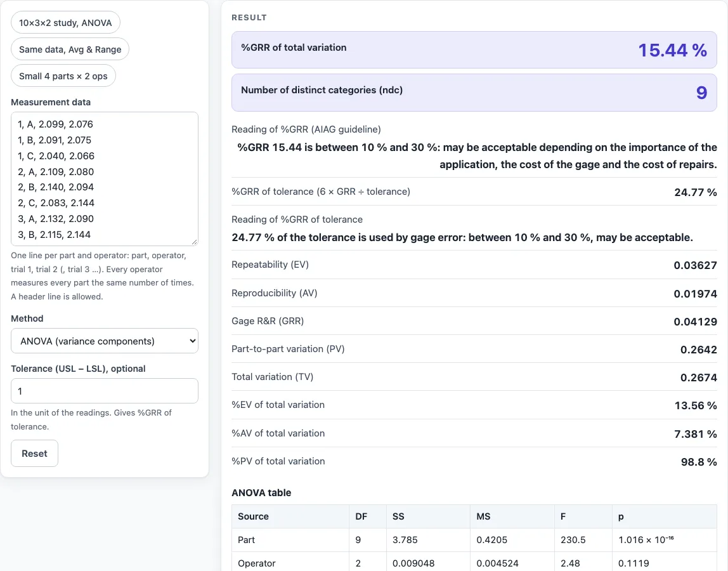This screenshot has width=728, height=571.
Task: Click the data line '1, C, 2.040, 2.066'
Action: coord(56,155)
